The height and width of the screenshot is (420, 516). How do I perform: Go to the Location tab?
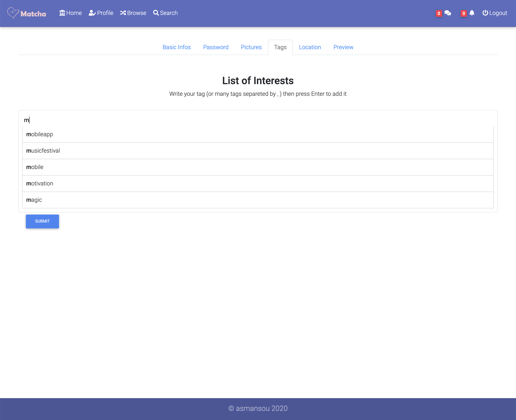point(310,47)
